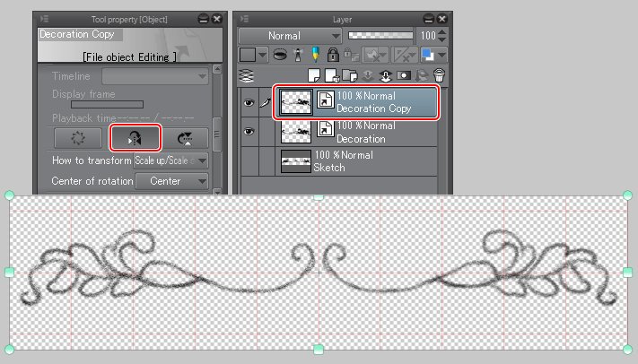Screen dimensions: 638x364
Task: Click the pen editing-target icon on Decoration Copy
Action: pyautogui.click(x=266, y=102)
